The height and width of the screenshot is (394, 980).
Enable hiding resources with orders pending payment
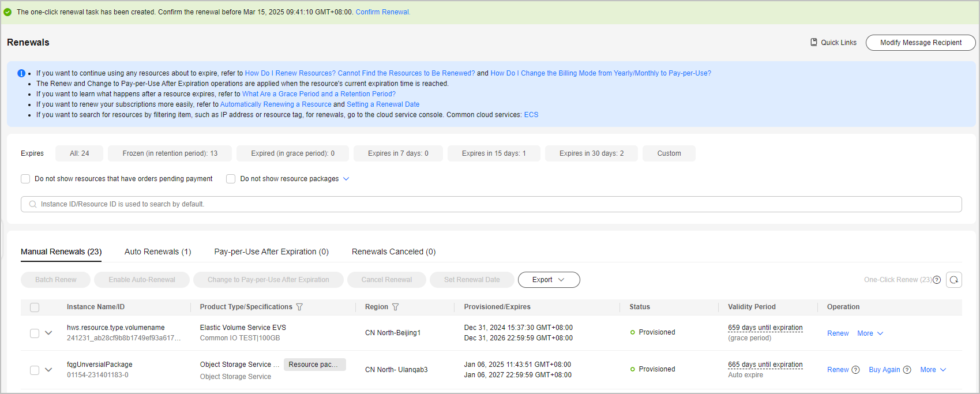25,179
